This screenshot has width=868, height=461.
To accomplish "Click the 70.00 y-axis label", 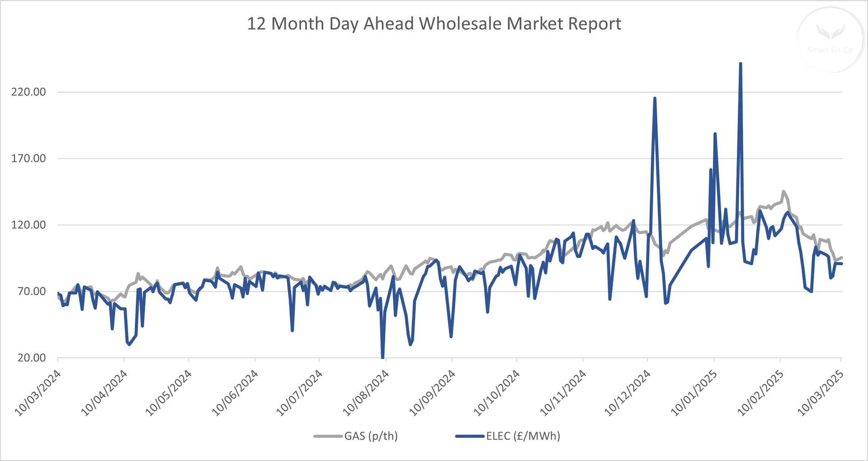I will (x=32, y=291).
